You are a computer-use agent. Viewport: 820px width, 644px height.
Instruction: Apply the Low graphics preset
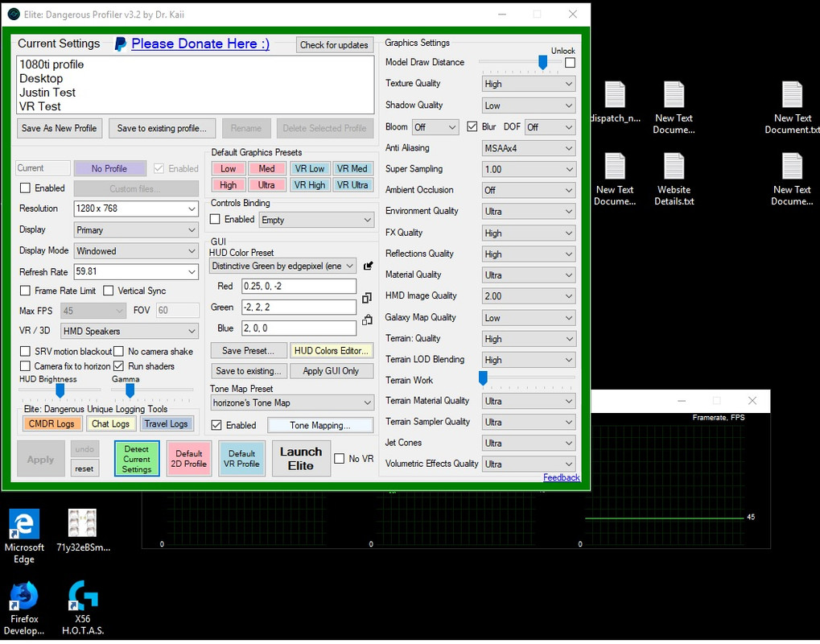point(228,168)
